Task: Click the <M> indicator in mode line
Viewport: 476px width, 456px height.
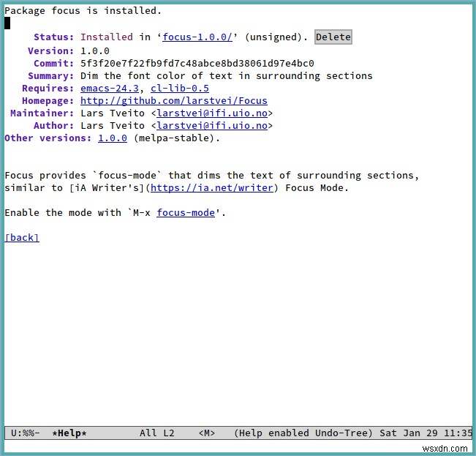Action: [x=206, y=433]
